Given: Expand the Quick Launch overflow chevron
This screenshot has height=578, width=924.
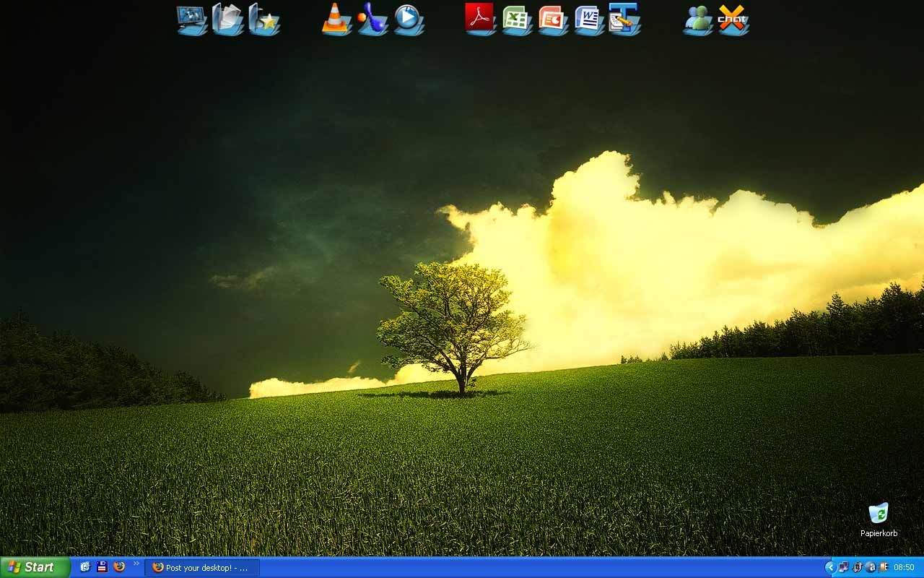Looking at the screenshot, I should (x=136, y=564).
